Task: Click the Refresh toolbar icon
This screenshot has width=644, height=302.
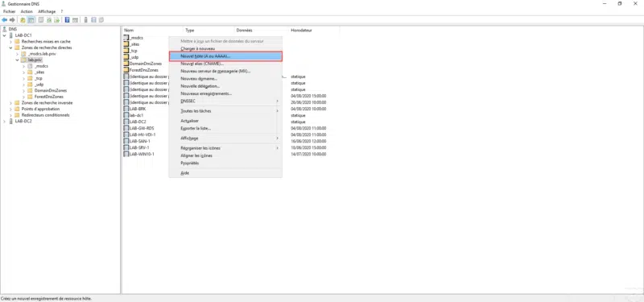Action: pos(49,19)
